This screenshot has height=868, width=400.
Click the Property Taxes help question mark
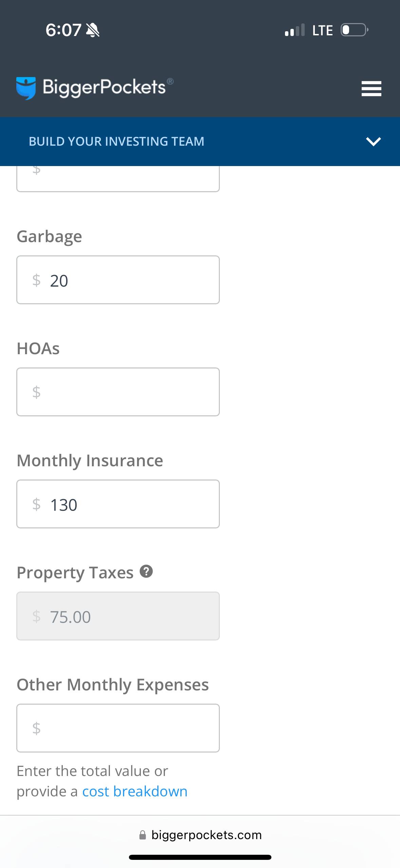click(146, 572)
